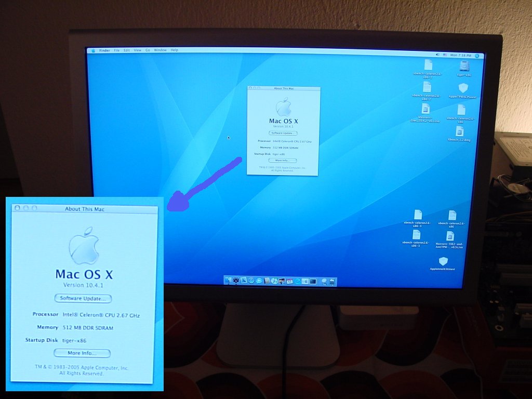The image size is (532, 399).
Task: Open the Help menu
Action: pyautogui.click(x=175, y=50)
